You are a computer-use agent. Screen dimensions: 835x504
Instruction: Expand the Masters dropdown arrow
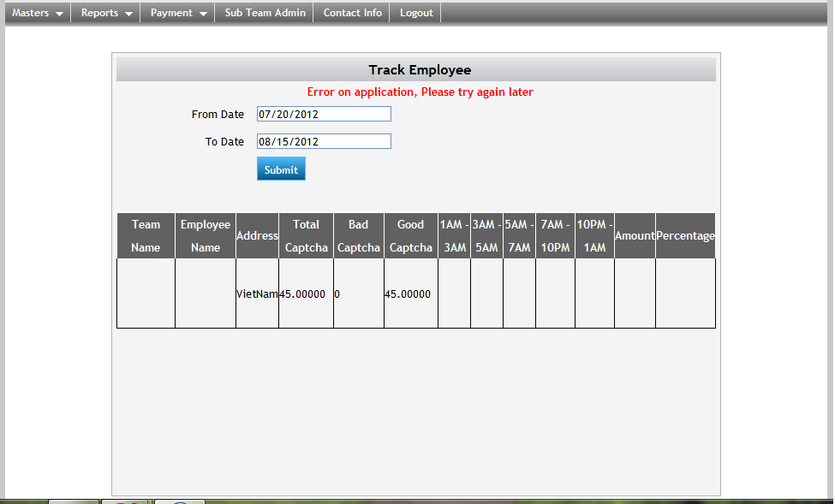tap(59, 14)
